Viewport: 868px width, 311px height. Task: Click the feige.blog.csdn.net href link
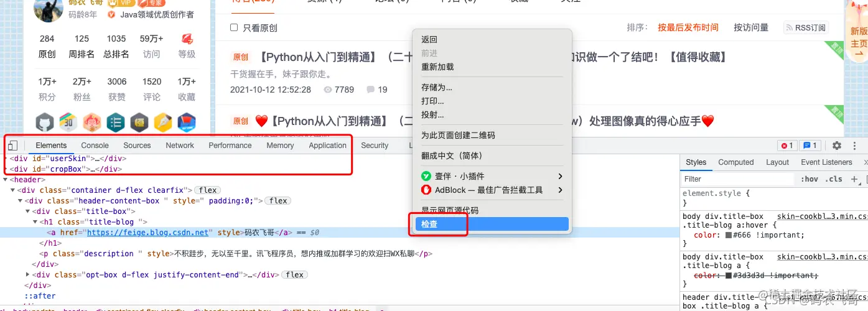pyautogui.click(x=147, y=233)
